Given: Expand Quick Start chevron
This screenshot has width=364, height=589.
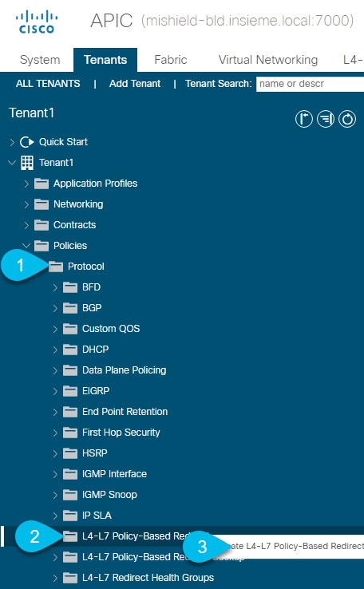Looking at the screenshot, I should pos(12,142).
